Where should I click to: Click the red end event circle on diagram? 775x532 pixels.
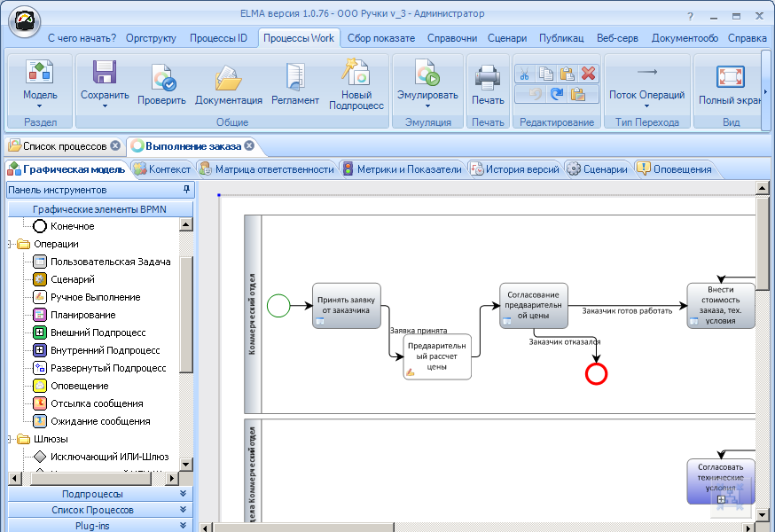tap(597, 374)
